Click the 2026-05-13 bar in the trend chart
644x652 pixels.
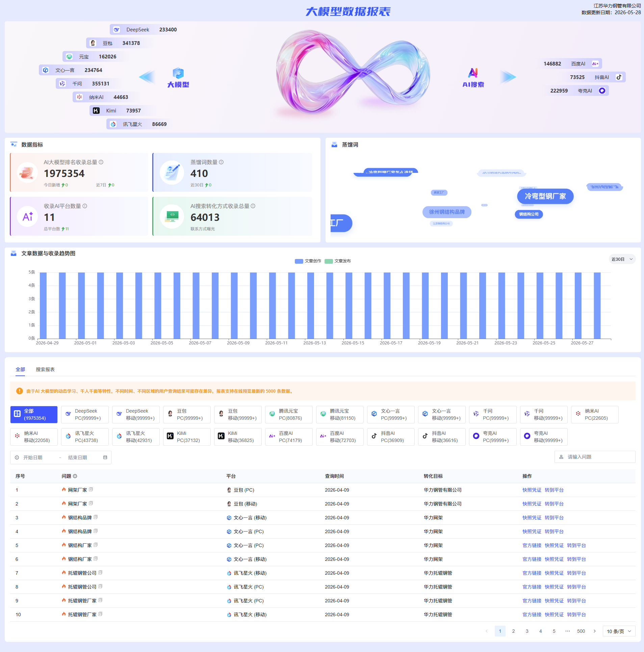311,306
